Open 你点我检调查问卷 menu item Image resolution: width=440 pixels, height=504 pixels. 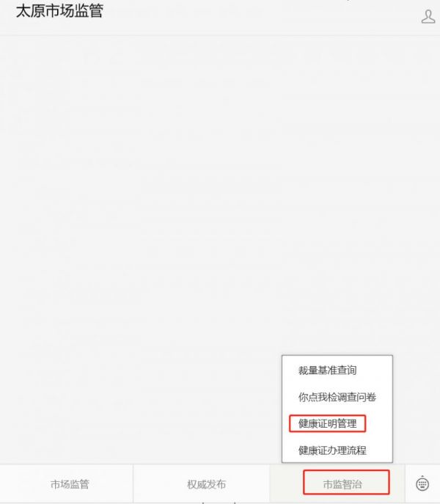(337, 397)
